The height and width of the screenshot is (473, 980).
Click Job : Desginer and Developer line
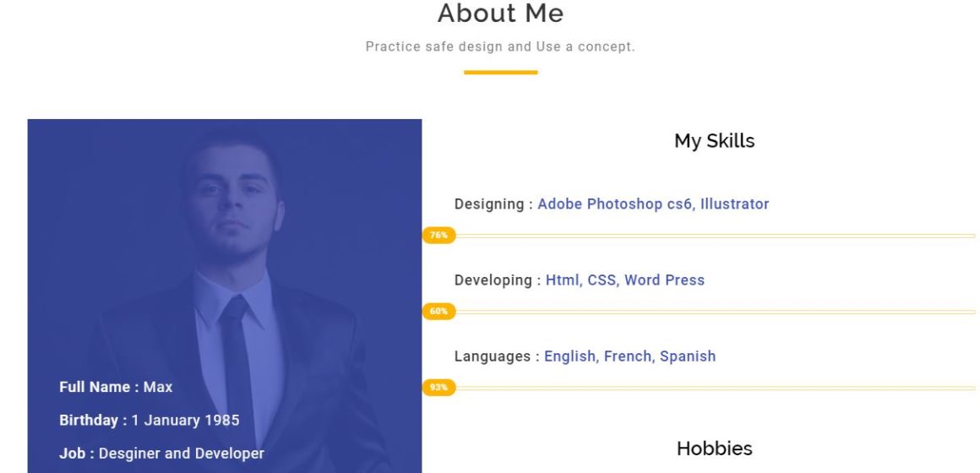(161, 453)
